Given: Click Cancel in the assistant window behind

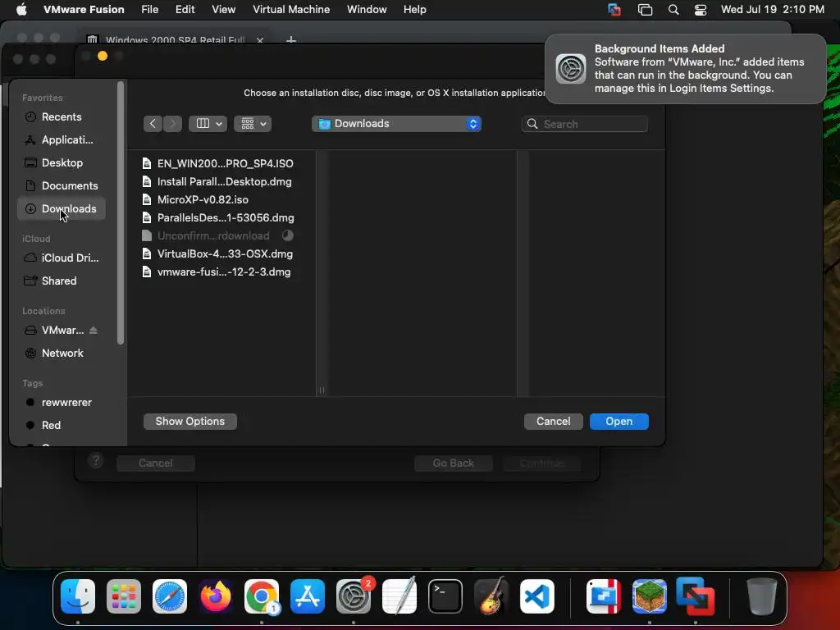Looking at the screenshot, I should 155,463.
